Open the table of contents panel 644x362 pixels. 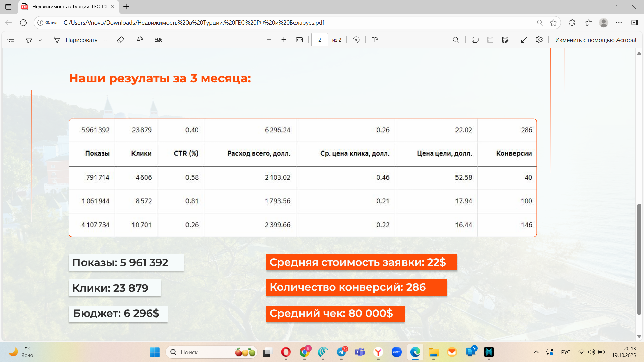[11, 40]
